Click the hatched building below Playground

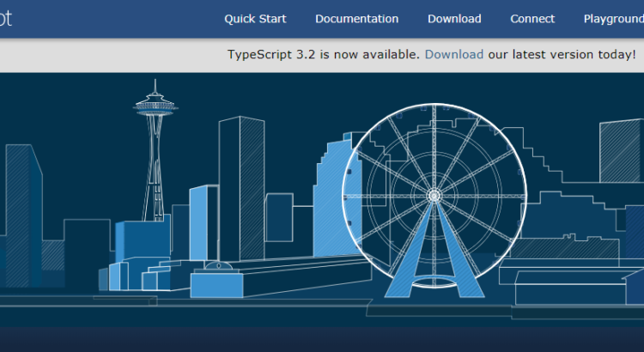pyautogui.click(x=620, y=150)
